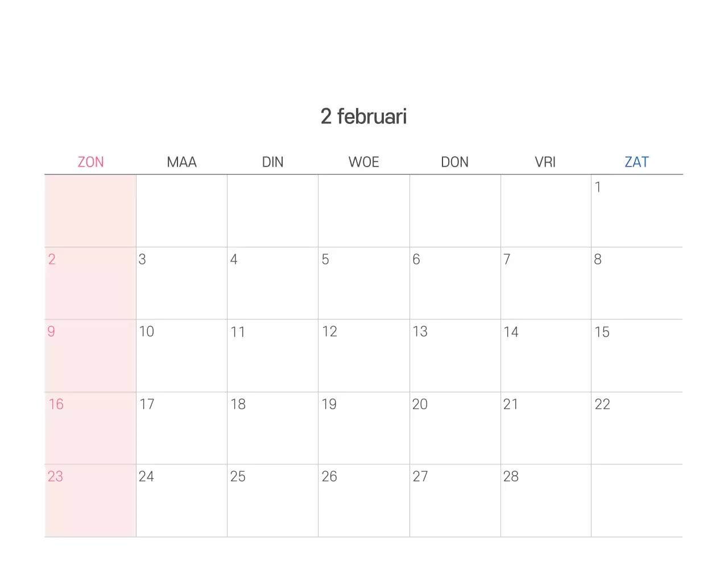Click the date 22 cell

(636, 428)
